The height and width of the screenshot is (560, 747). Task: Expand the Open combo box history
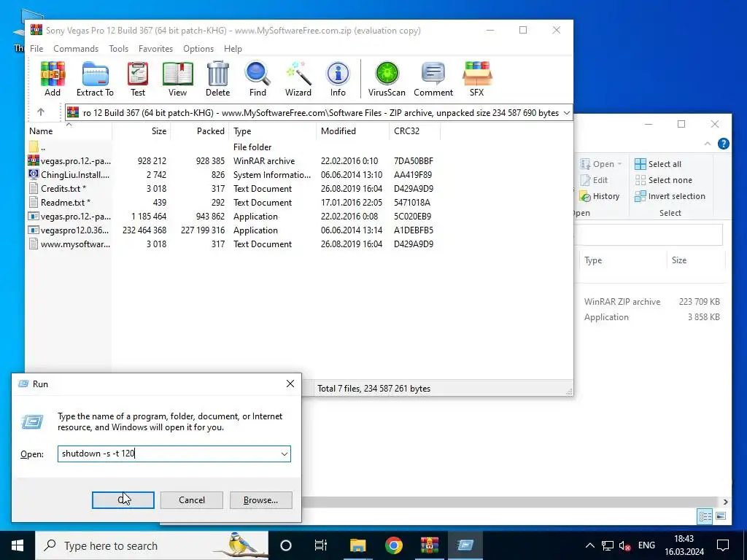[x=284, y=454]
